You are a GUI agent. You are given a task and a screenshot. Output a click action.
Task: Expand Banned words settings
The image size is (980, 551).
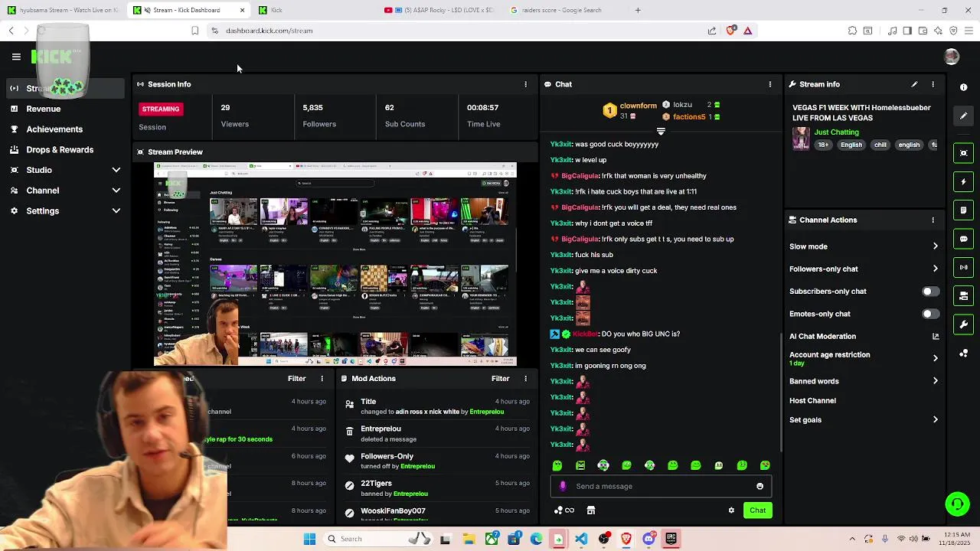point(864,381)
